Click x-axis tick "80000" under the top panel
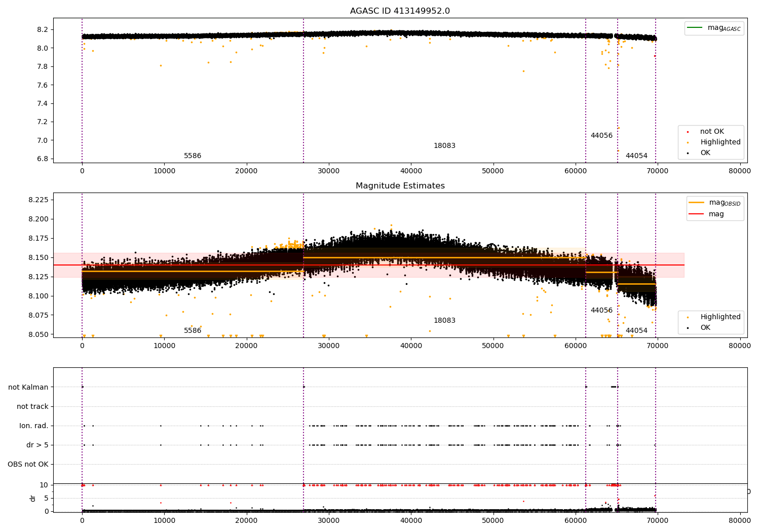This screenshot has height=532, width=760. click(x=740, y=171)
